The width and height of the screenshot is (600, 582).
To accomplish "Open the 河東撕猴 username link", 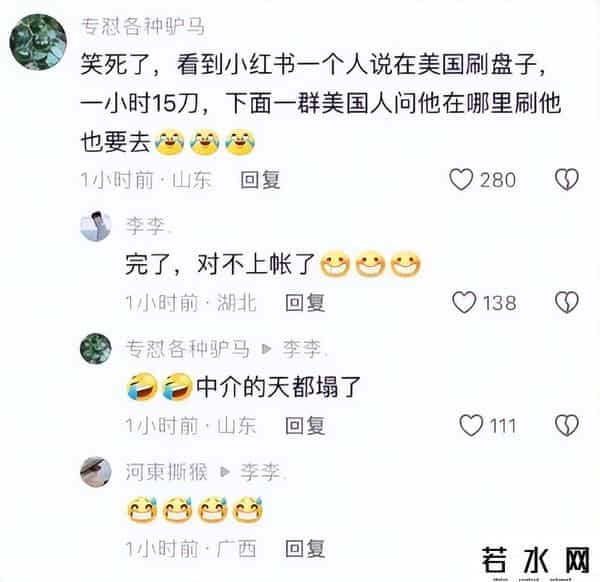I will [166, 472].
